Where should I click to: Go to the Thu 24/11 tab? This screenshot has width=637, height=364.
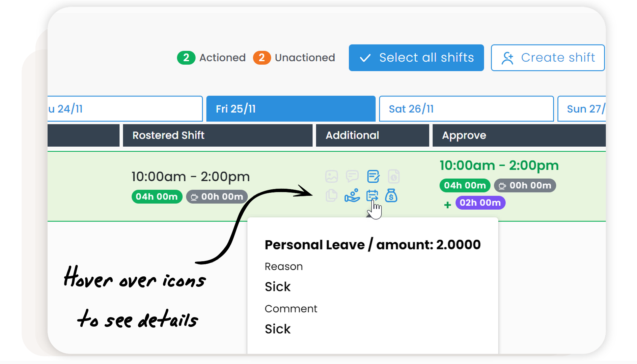click(125, 109)
